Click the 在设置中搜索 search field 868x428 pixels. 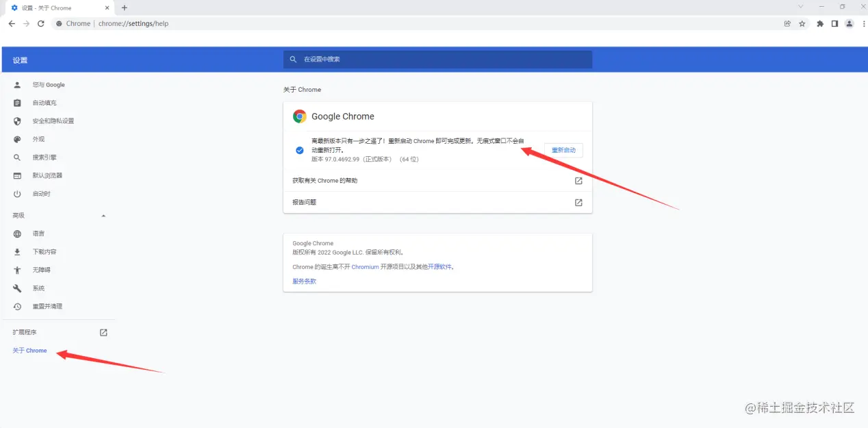tap(437, 60)
